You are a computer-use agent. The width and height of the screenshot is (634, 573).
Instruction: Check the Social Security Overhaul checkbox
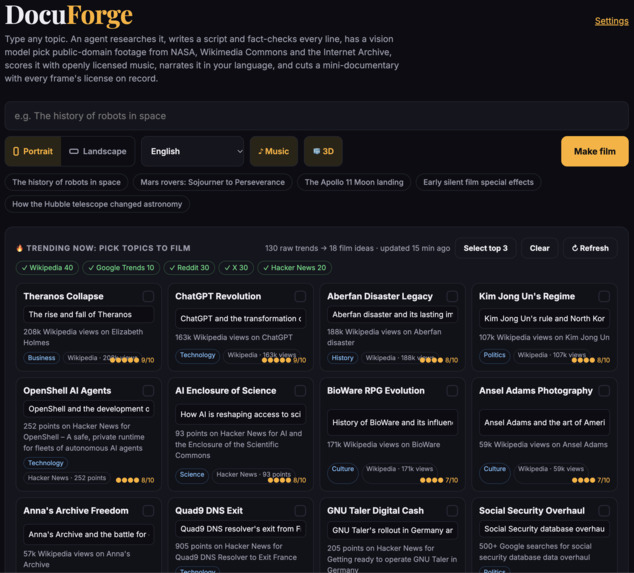604,511
